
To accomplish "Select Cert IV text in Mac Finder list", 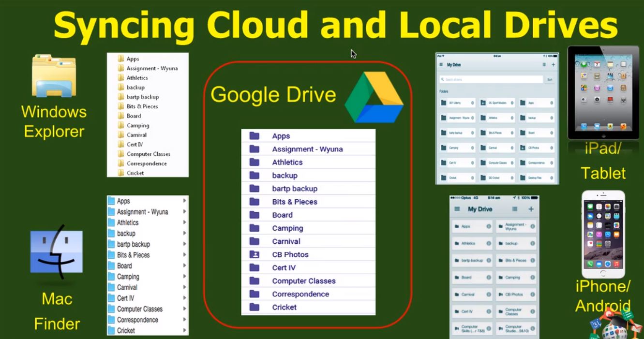I will pos(126,298).
